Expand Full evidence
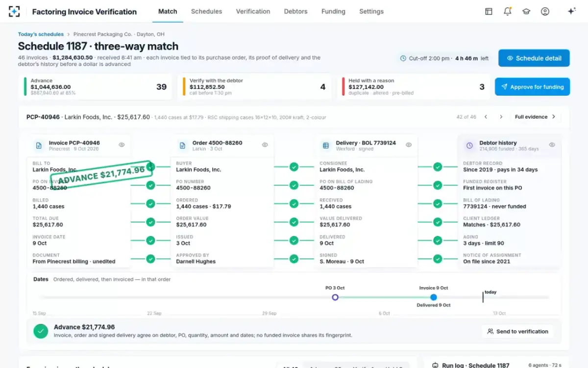The width and height of the screenshot is (588, 368). (x=535, y=117)
